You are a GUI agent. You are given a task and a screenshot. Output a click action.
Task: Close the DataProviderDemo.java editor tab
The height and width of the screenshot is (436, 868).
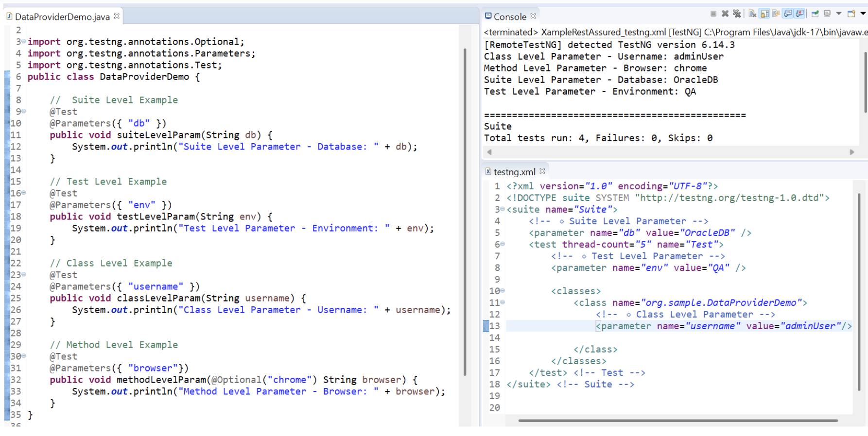[117, 17]
